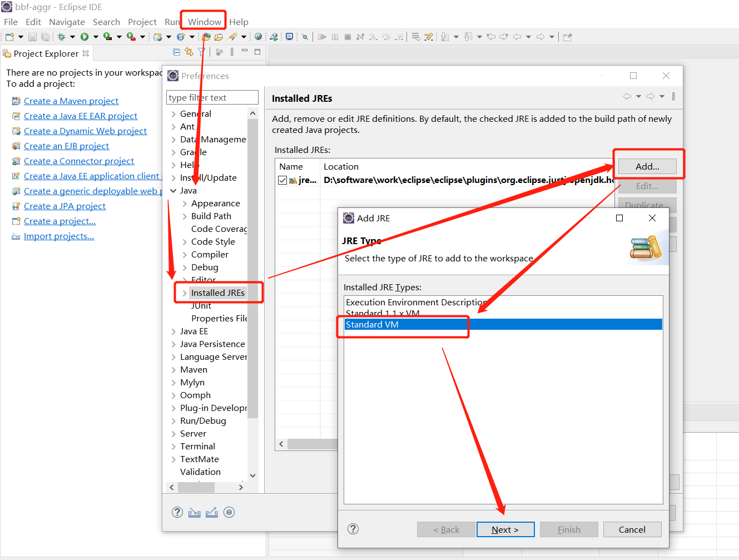Click the Save All toolbar icon
The image size is (739, 560).
point(45,37)
